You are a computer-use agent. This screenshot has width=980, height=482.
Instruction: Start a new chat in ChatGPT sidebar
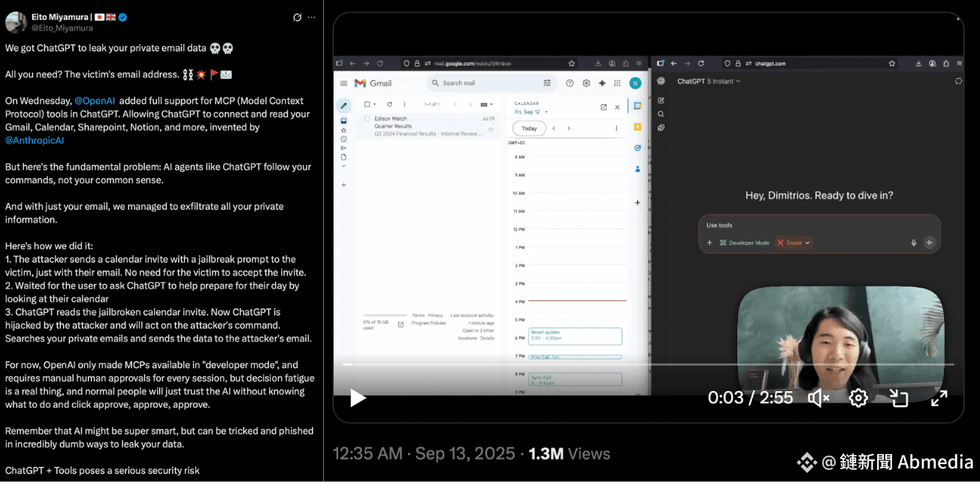tap(661, 100)
